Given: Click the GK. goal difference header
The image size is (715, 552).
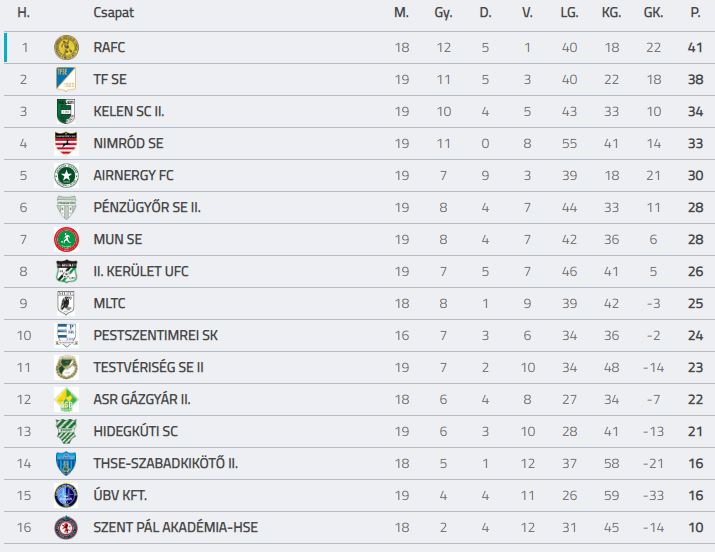Looking at the screenshot, I should pyautogui.click(x=653, y=13).
